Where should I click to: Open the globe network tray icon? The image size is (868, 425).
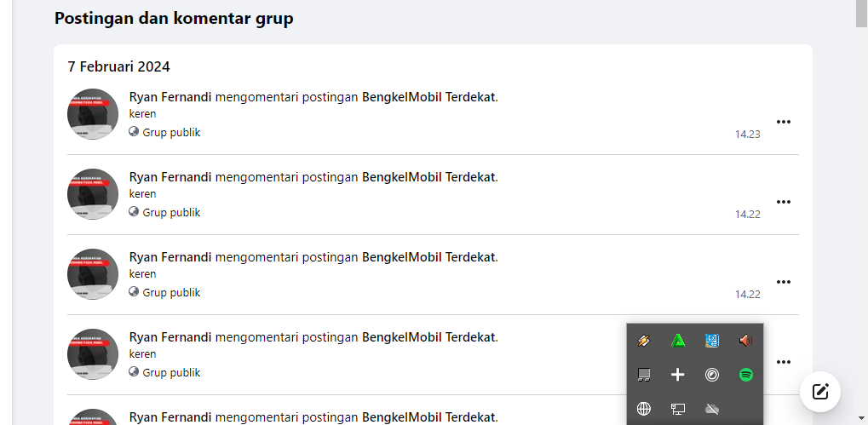click(x=643, y=409)
